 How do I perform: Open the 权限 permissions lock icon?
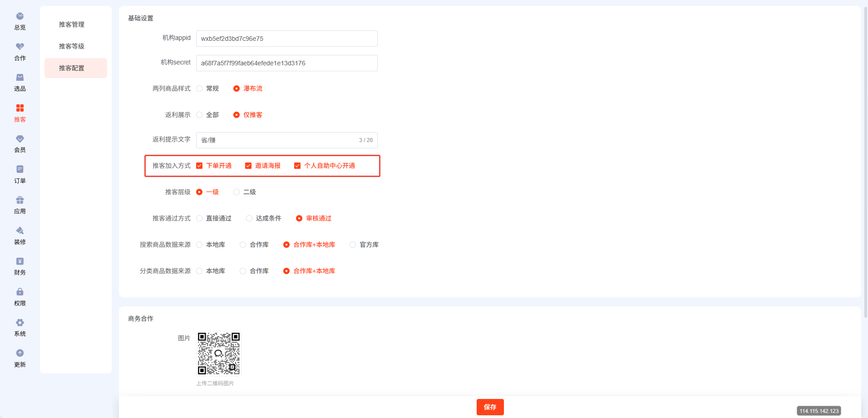(20, 292)
